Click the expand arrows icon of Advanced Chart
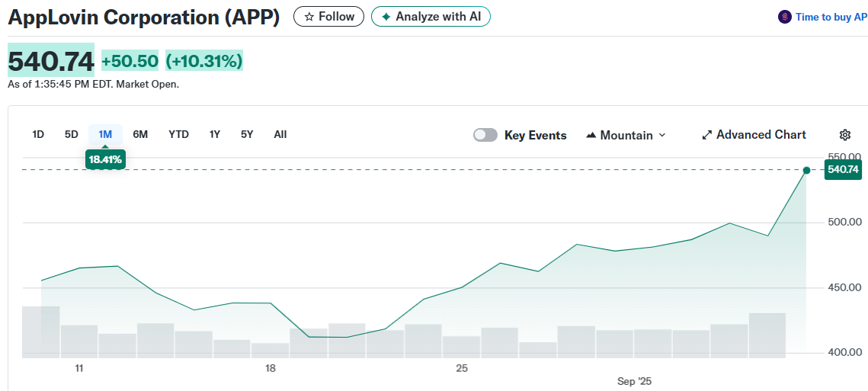This screenshot has height=391, width=868. [x=707, y=135]
